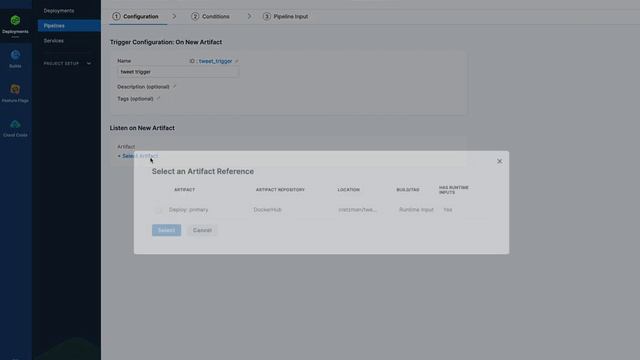Click the DockerHub repository cell

(267, 210)
